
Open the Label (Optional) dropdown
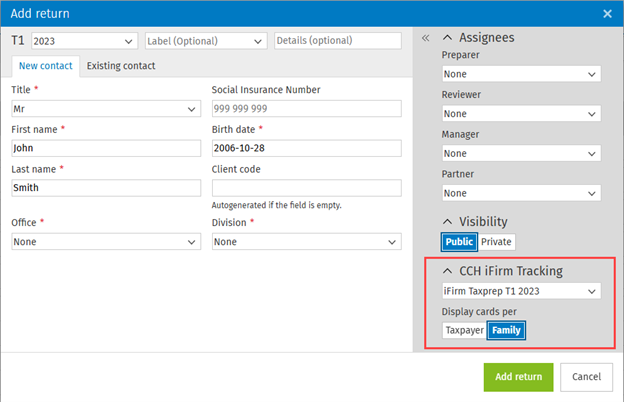click(204, 41)
